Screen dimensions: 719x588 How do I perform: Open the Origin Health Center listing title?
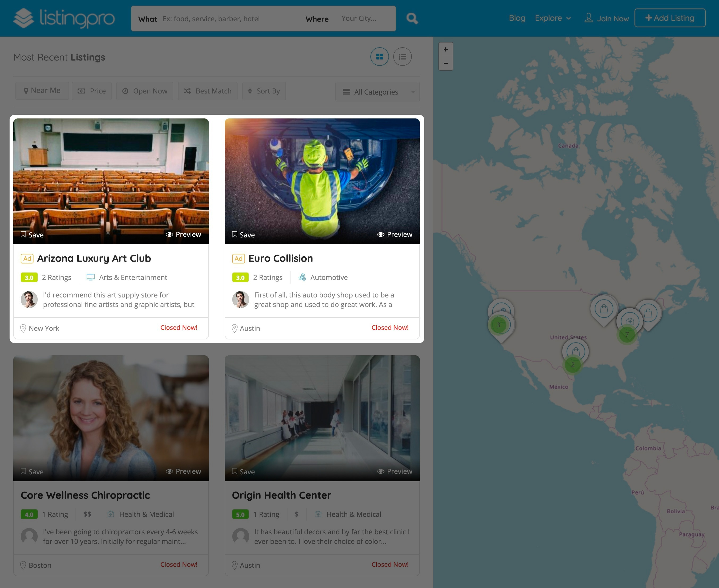pos(281,495)
